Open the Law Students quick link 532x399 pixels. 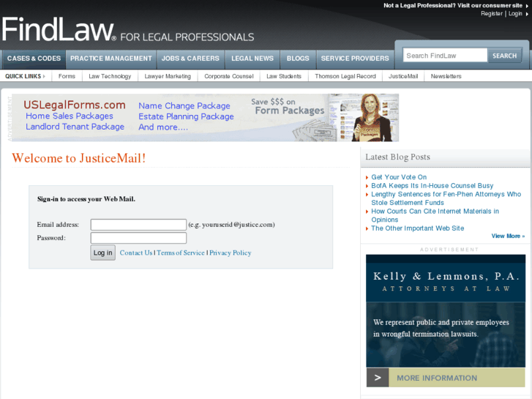[284, 76]
